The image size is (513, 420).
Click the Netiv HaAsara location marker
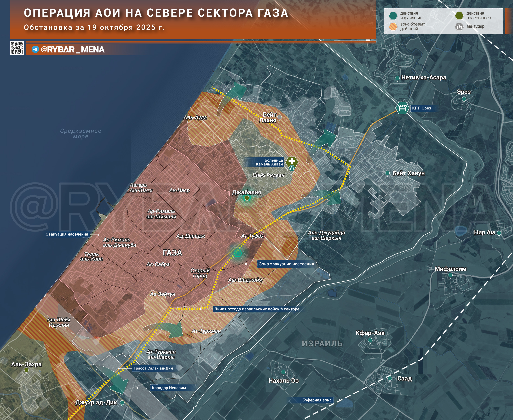[397, 78]
